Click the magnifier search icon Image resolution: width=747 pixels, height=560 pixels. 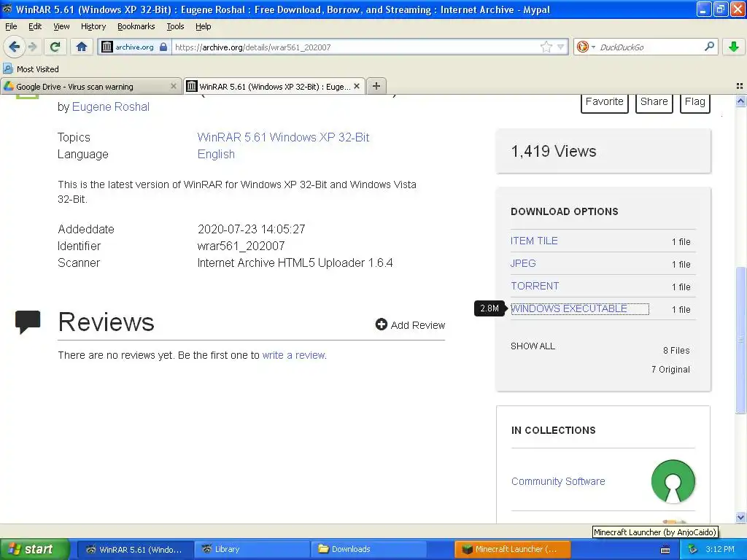tap(709, 46)
